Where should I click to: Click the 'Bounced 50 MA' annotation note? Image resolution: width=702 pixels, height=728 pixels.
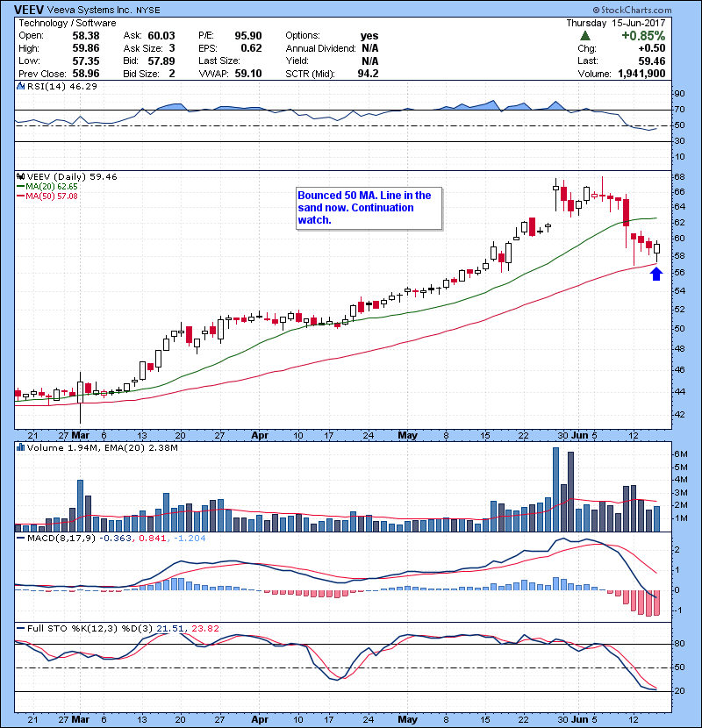pos(369,208)
